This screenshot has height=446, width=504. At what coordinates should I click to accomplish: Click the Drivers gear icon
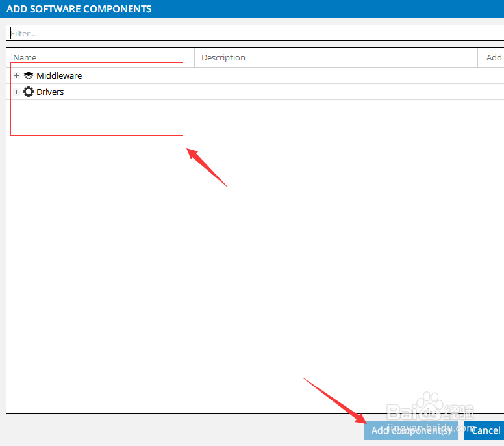(x=29, y=92)
